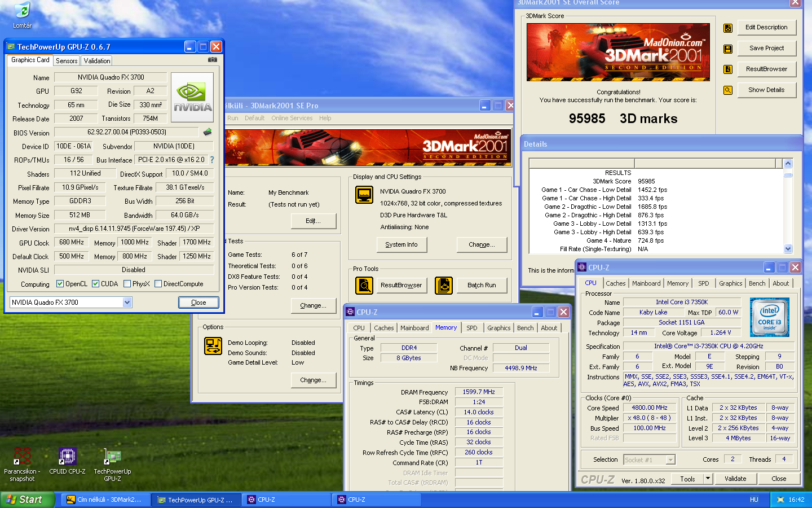Select Mainboard tab in front CPU-Z window
This screenshot has width=812, height=508.
646,283
